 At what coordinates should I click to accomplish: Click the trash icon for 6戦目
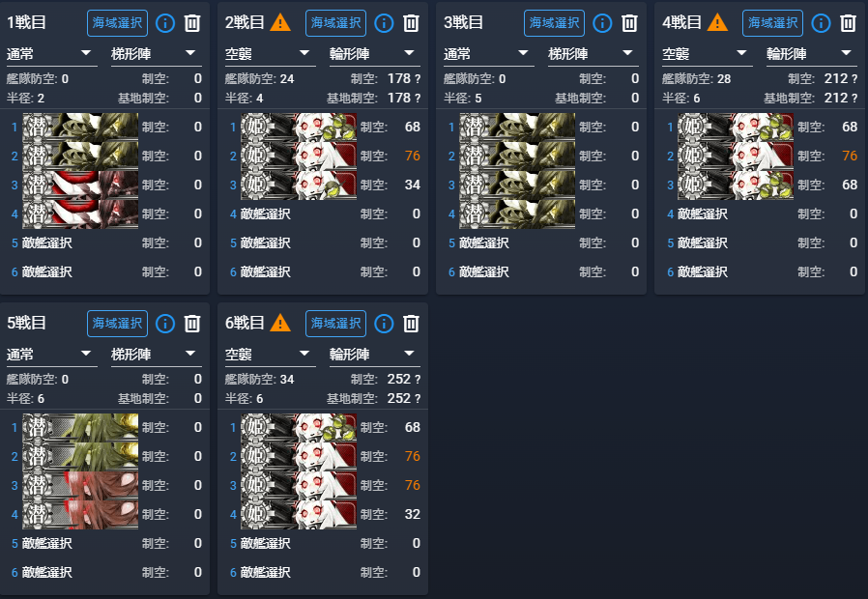(411, 324)
